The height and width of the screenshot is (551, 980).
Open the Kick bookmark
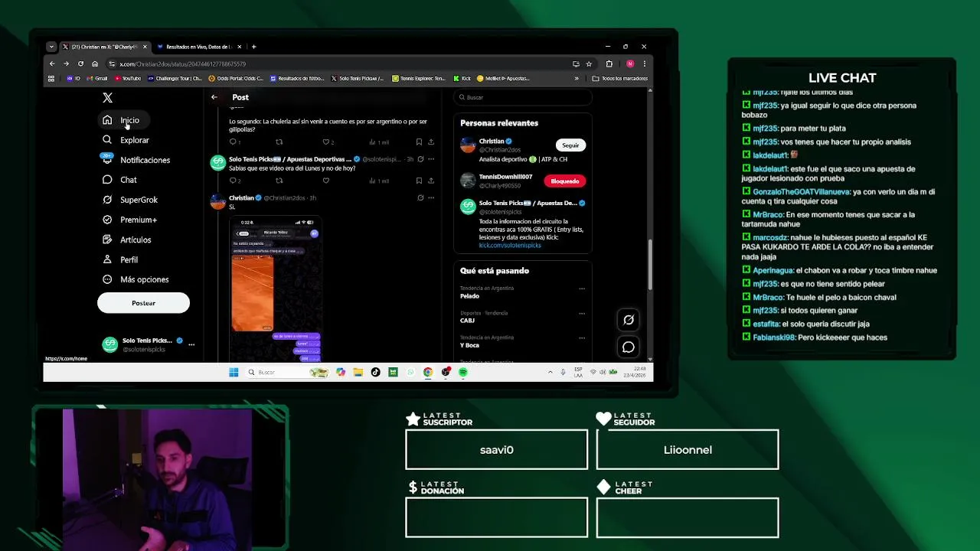tap(462, 78)
